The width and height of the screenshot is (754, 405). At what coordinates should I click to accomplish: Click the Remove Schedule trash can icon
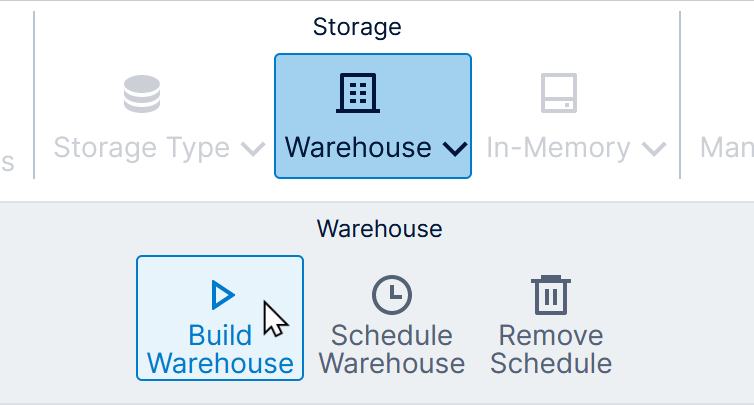click(x=550, y=295)
